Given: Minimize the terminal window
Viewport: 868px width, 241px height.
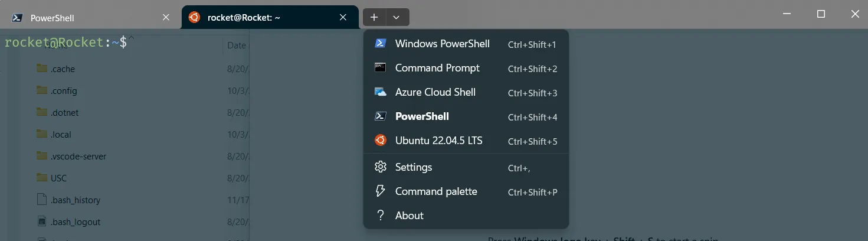Looking at the screenshot, I should point(786,14).
